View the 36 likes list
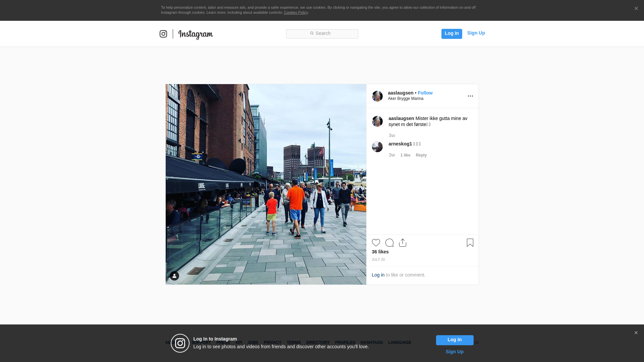The height and width of the screenshot is (362, 644). coord(380,252)
